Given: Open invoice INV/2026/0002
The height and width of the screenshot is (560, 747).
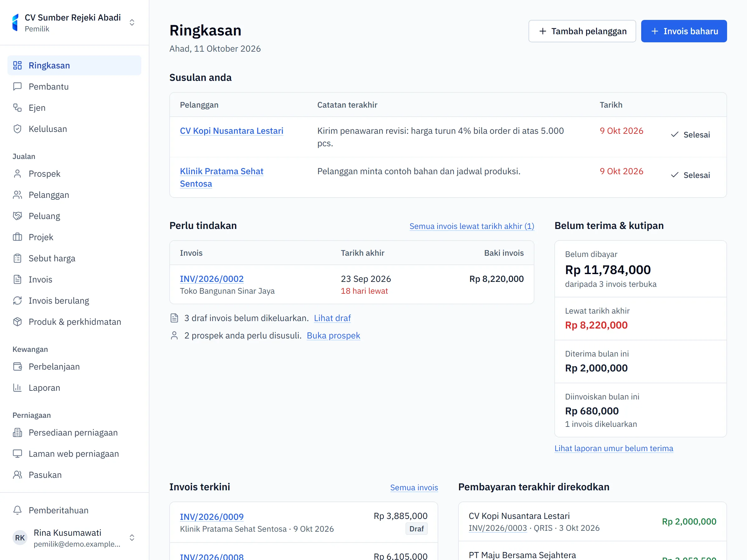Looking at the screenshot, I should (x=212, y=279).
